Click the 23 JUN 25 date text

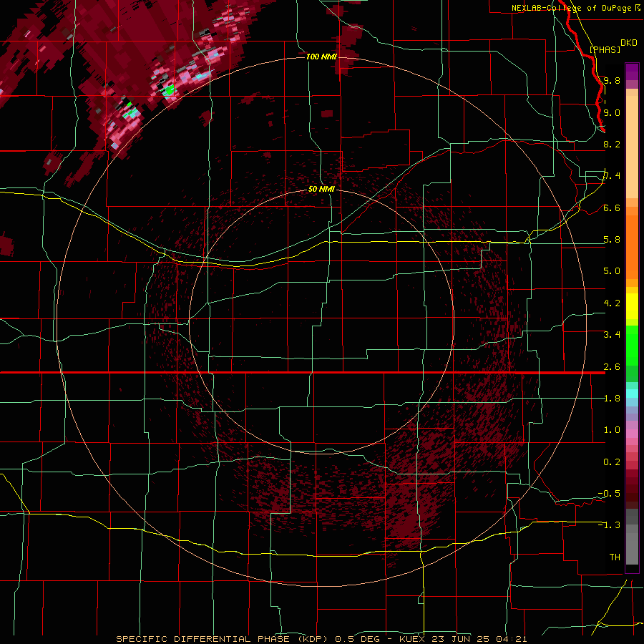pyautogui.click(x=460, y=639)
